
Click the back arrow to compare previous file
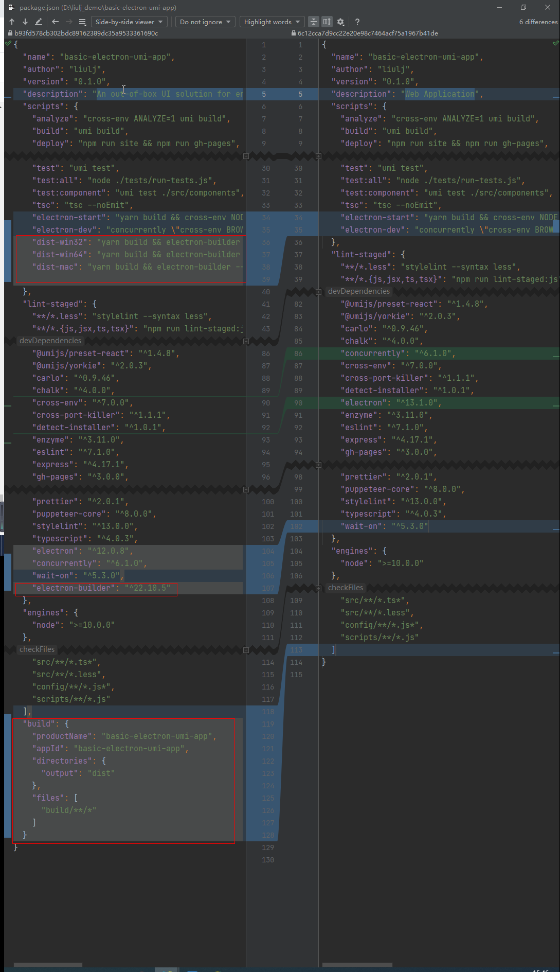[x=56, y=22]
